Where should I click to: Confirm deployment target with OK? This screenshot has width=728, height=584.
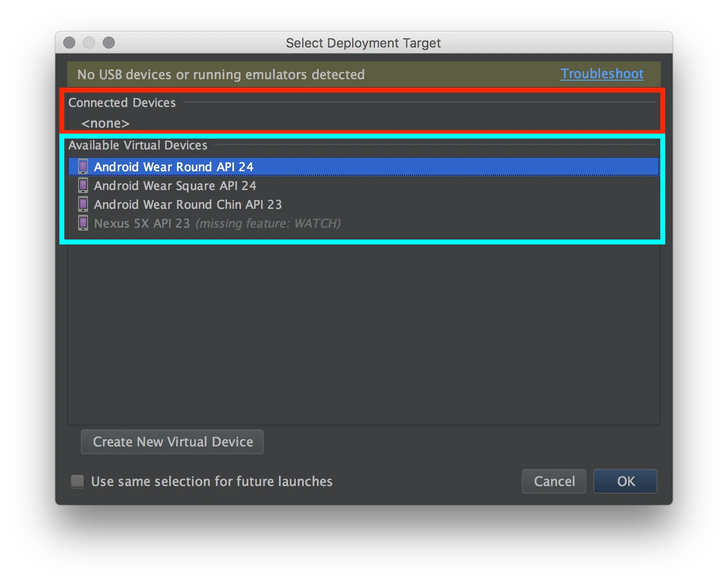(x=625, y=481)
